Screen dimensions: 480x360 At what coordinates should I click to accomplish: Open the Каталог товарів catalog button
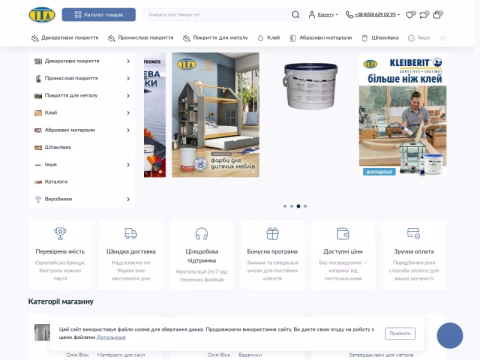point(99,15)
